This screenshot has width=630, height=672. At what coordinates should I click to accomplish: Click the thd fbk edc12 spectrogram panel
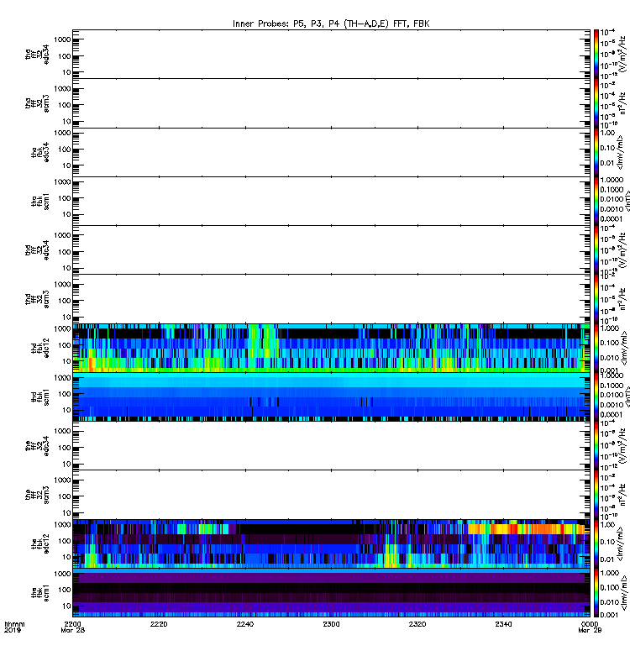point(331,348)
